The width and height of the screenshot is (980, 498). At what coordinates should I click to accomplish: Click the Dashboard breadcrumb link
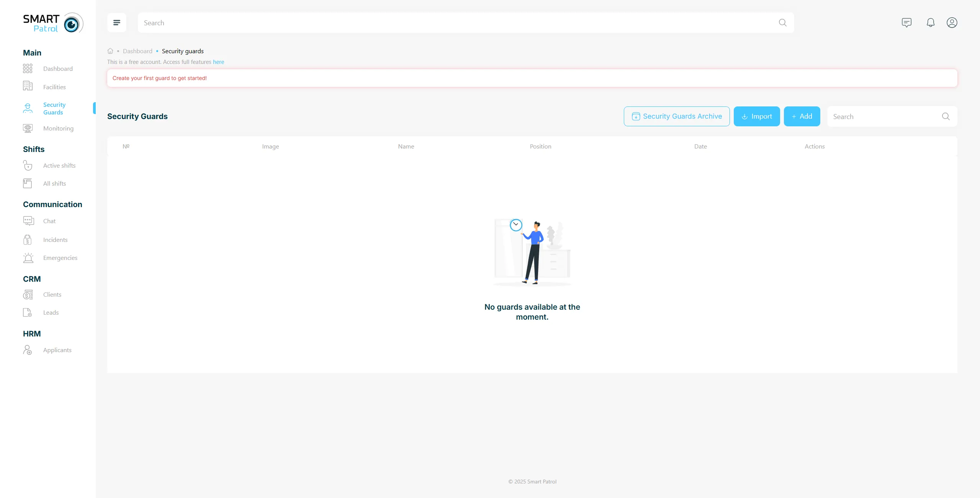137,51
